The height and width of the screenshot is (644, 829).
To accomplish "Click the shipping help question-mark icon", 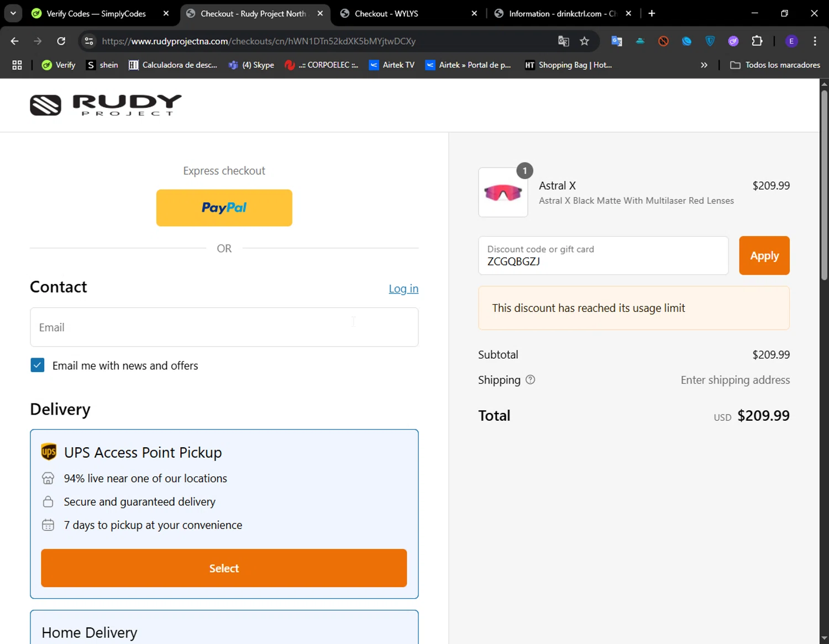I will tap(530, 380).
